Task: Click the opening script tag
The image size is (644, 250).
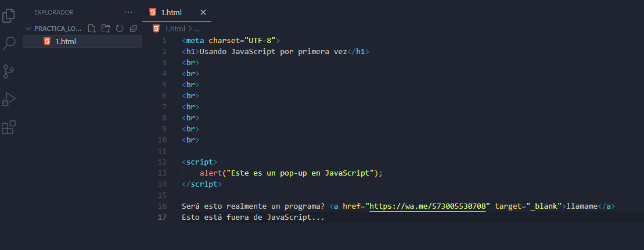Action: 200,162
